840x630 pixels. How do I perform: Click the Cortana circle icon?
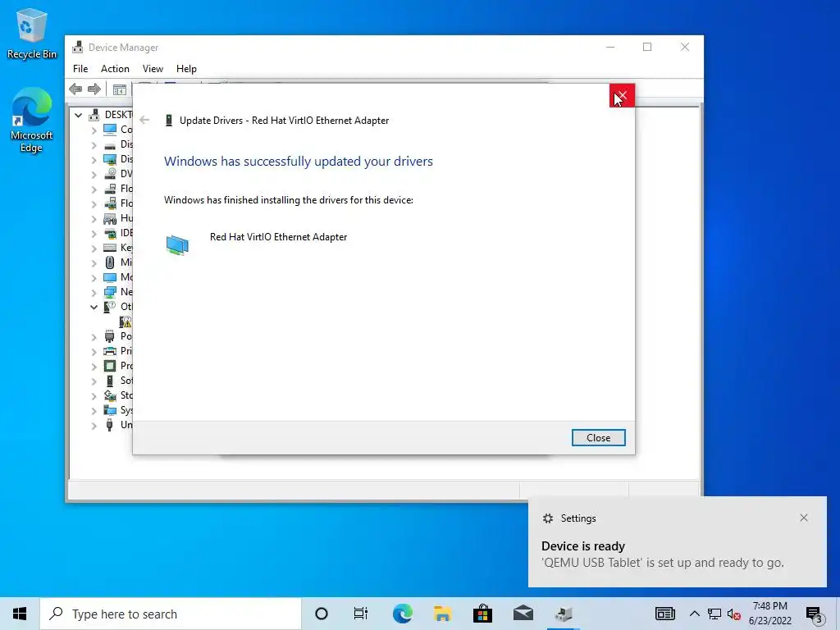tap(322, 614)
